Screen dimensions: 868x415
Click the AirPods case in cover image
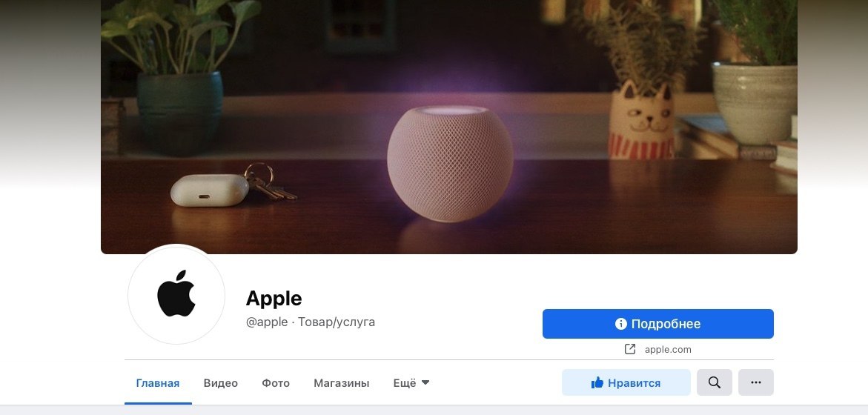(209, 190)
